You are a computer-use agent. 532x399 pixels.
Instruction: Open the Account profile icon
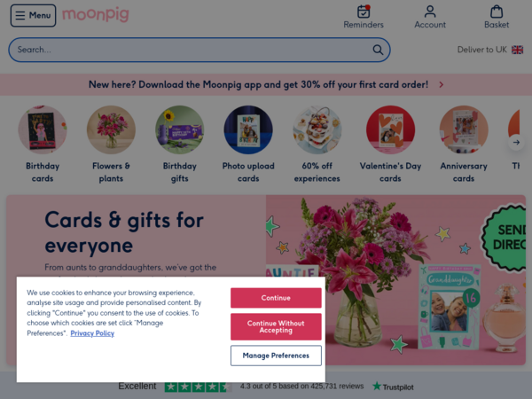(430, 12)
